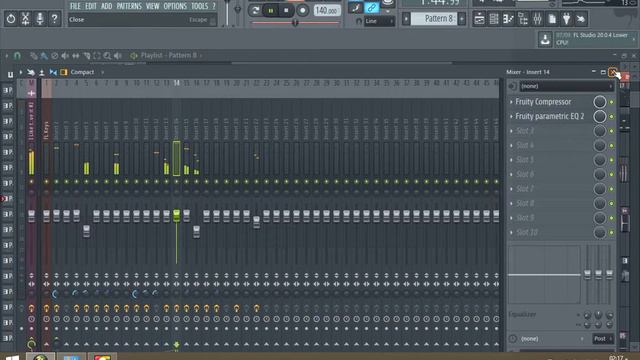Click the record button
Image resolution: width=640 pixels, height=360 pixels.
302,11
